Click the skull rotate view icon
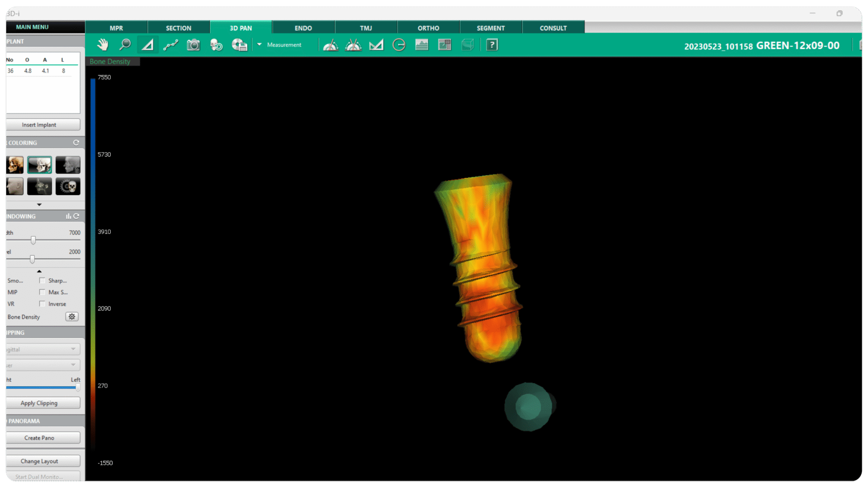Viewport: 868px width, 488px height. coord(216,45)
